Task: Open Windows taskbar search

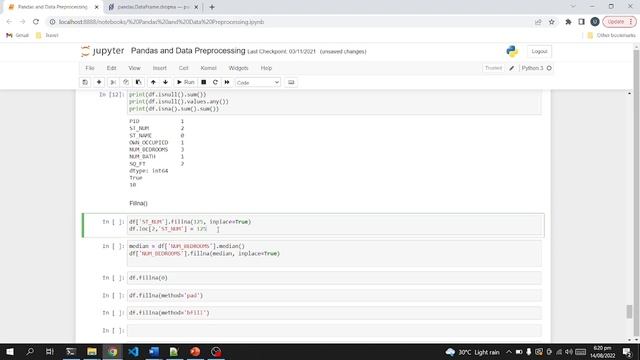Action: coord(30,351)
